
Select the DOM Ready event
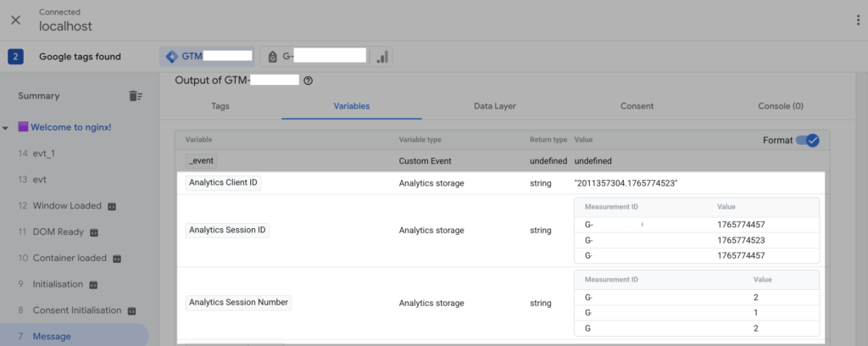pyautogui.click(x=58, y=232)
